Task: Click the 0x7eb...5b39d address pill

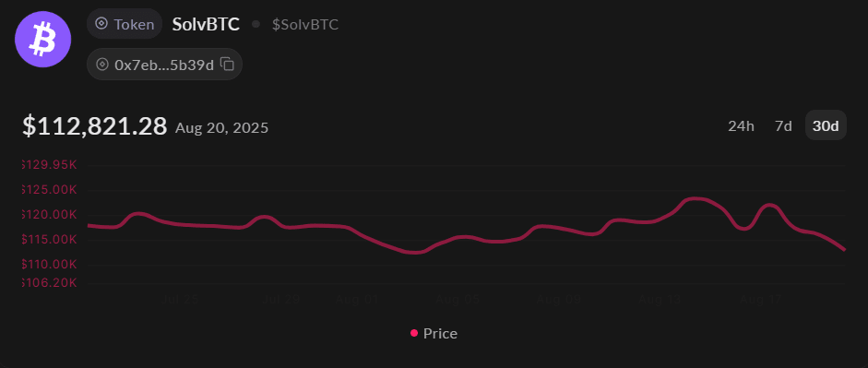Action: click(164, 65)
